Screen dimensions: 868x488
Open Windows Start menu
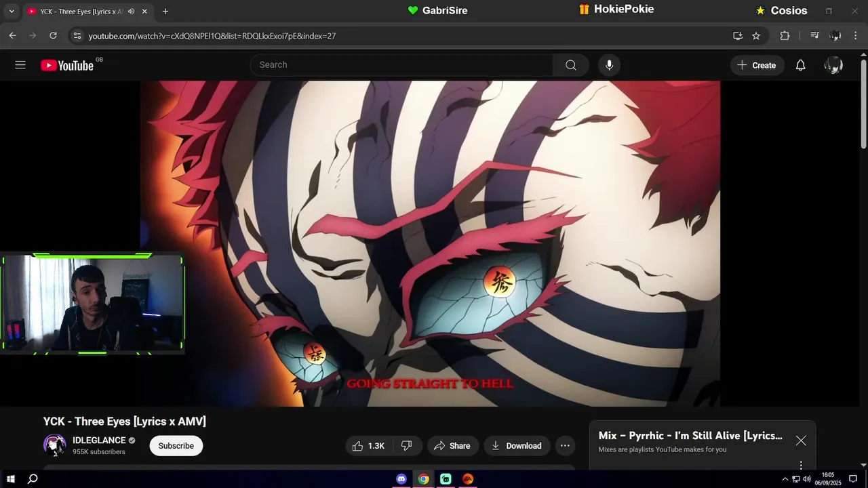[x=11, y=479]
